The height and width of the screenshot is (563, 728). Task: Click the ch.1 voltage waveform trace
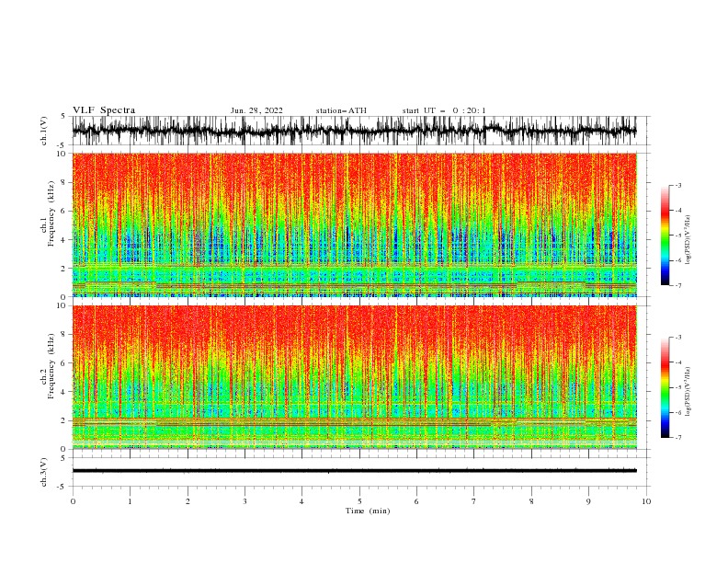354,131
